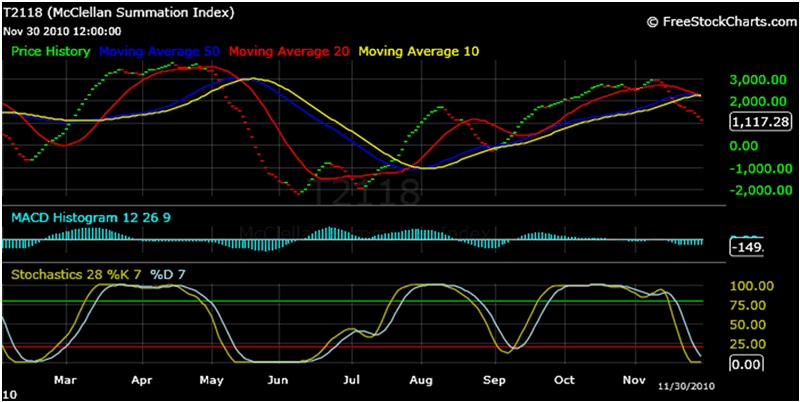The image size is (800, 402).
Task: Select the Nov label on time axis
Action: [634, 381]
